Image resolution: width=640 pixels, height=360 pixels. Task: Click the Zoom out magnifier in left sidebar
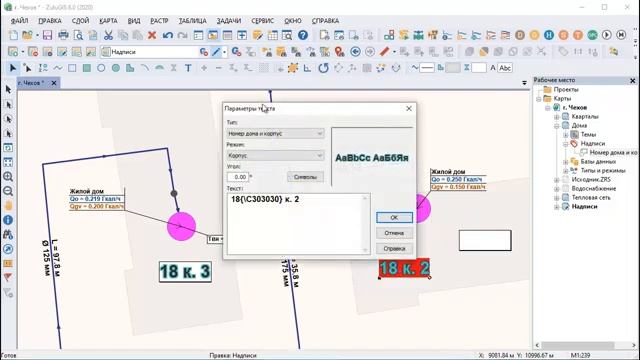click(8, 191)
